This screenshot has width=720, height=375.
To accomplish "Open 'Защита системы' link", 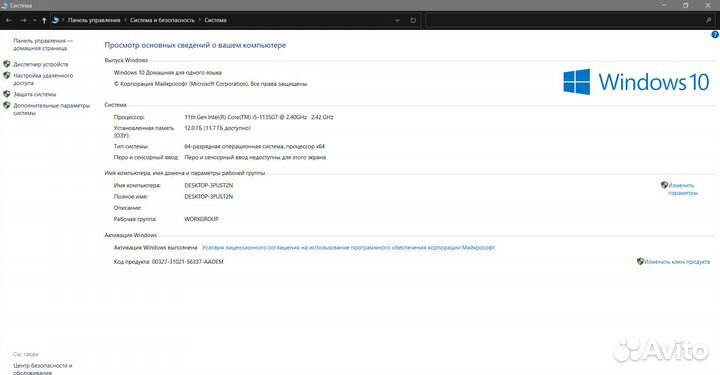I will 34,94.
